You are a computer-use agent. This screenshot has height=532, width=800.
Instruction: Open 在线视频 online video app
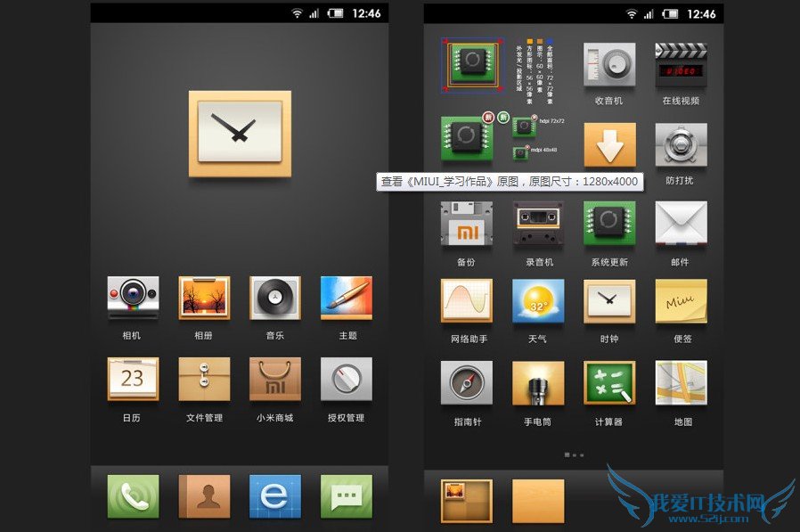tap(682, 64)
